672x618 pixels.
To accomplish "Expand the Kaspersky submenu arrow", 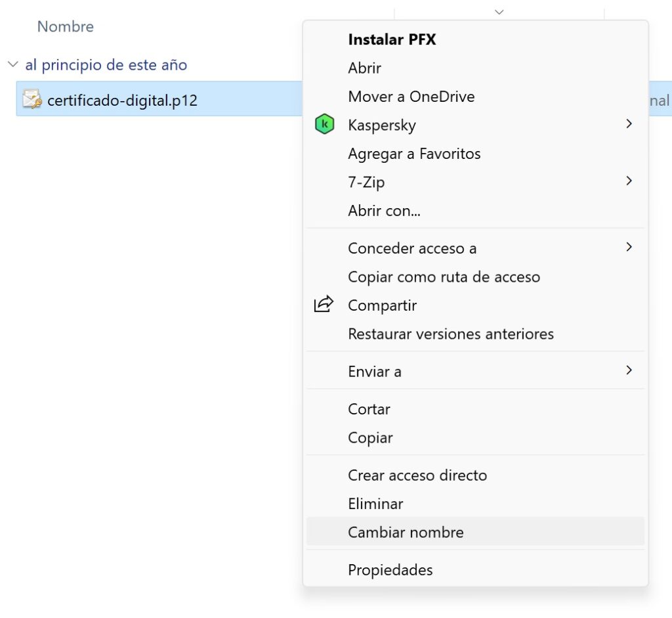I will tap(629, 124).
